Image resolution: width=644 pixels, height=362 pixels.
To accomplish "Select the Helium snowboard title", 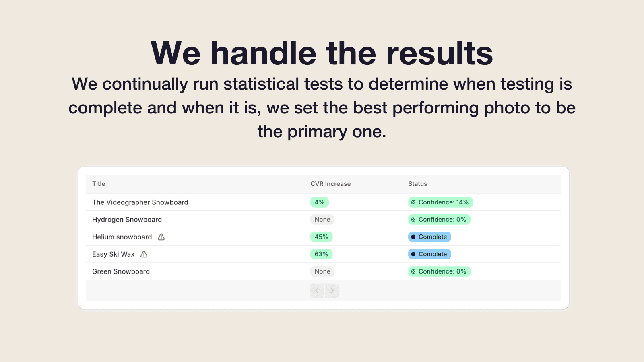I will coord(122,237).
